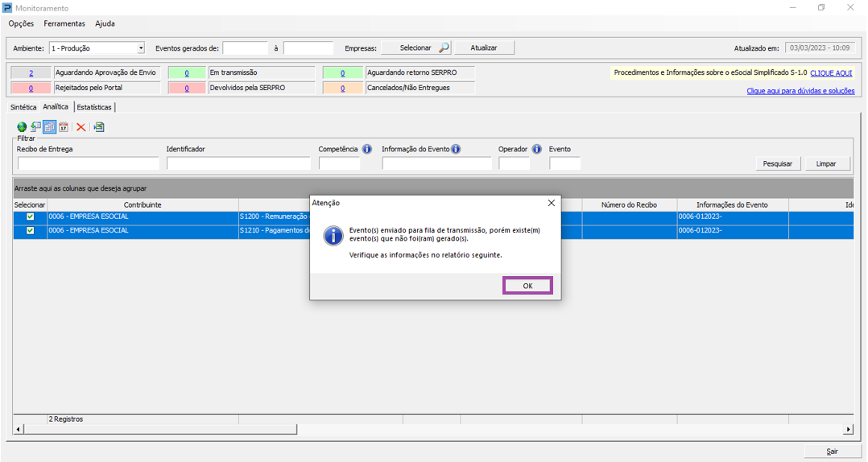This screenshot has height=462, width=868.
Task: Click the Recibo de Entrega input field
Action: point(89,163)
